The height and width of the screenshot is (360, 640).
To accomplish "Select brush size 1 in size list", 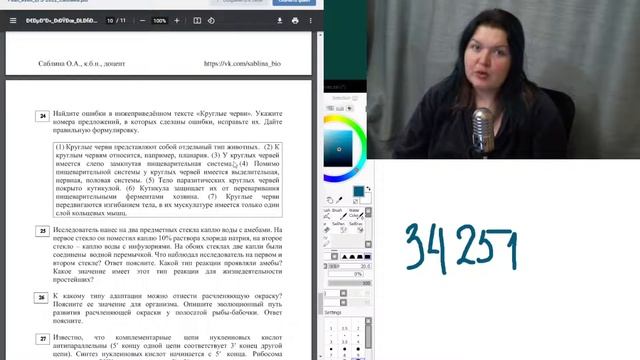I will pos(331,328).
